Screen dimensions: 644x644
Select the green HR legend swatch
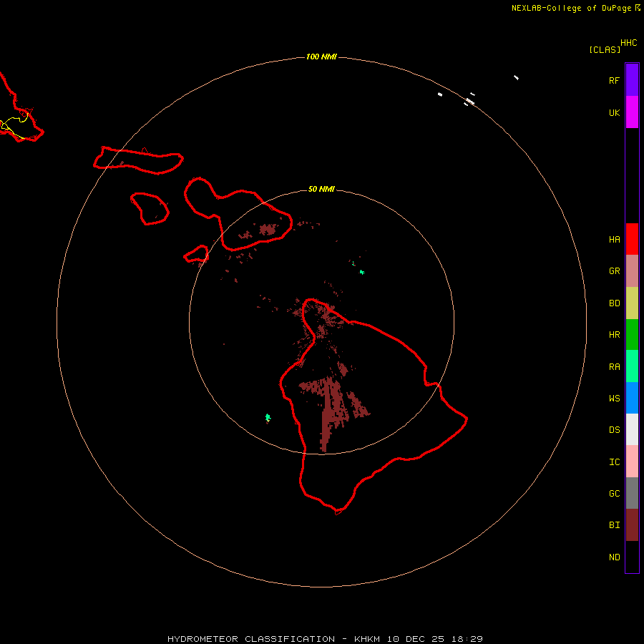click(x=632, y=335)
